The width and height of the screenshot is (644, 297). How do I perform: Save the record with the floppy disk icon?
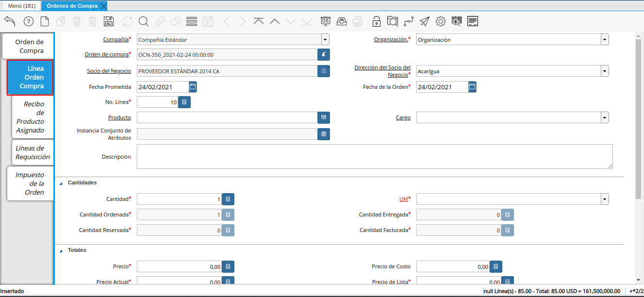point(109,21)
